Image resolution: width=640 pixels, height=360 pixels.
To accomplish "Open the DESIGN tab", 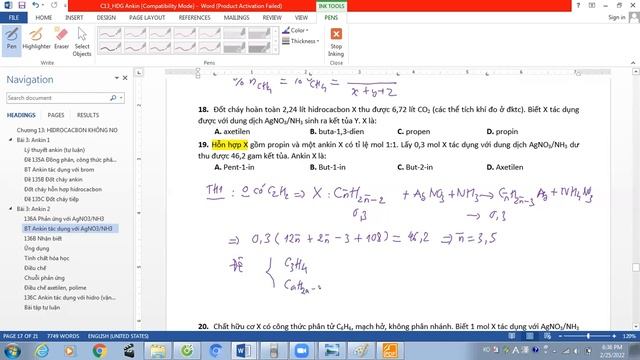I will point(106,18).
